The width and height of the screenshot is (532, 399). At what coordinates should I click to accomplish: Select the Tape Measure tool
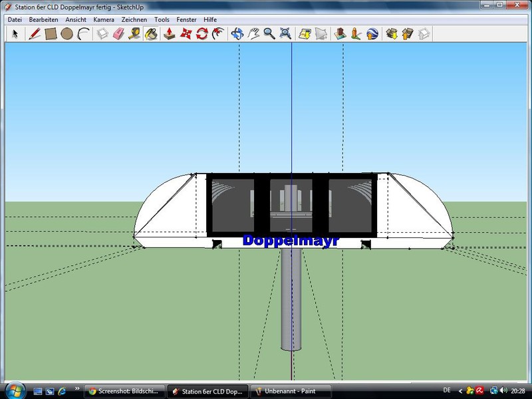(x=135, y=34)
